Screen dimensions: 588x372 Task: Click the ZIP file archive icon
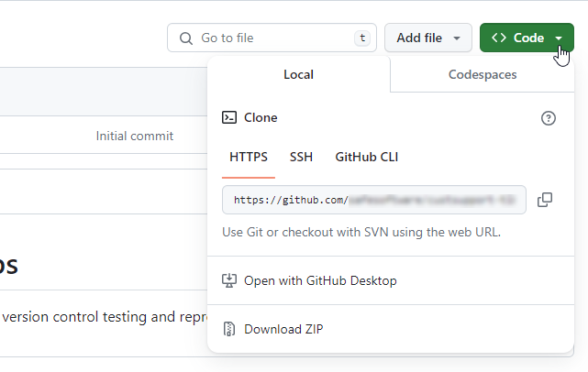click(x=230, y=329)
